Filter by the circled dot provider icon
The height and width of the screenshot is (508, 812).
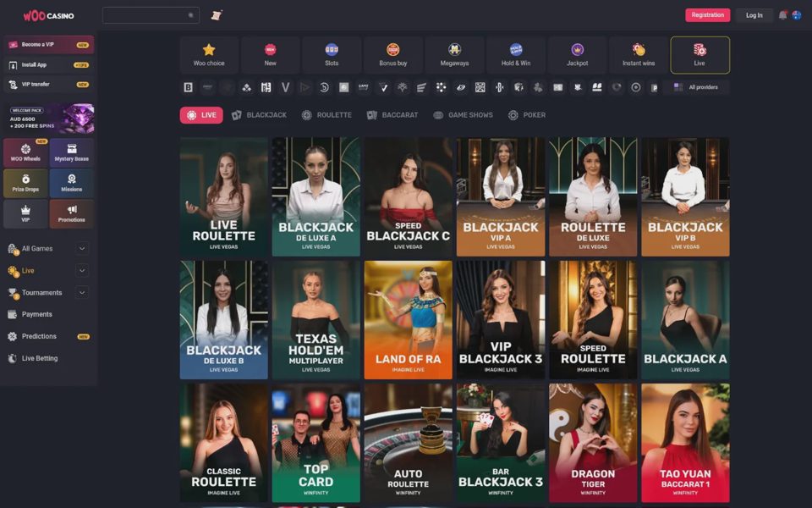pyautogui.click(x=636, y=87)
